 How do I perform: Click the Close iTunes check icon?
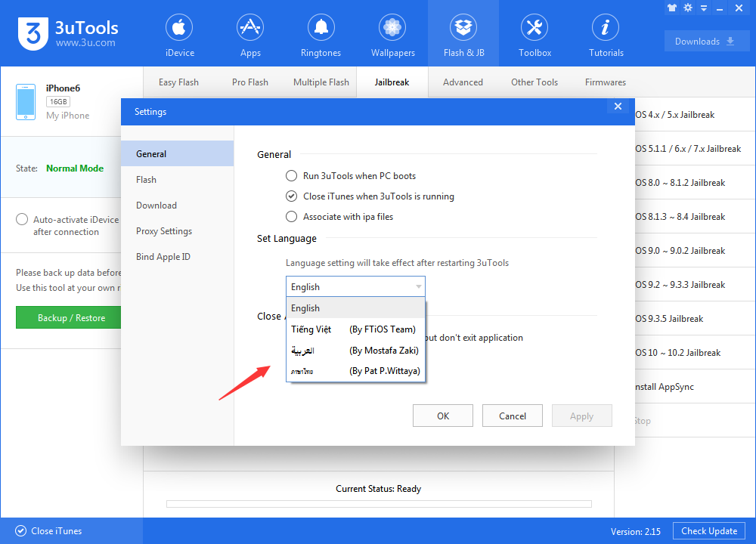coord(20,531)
